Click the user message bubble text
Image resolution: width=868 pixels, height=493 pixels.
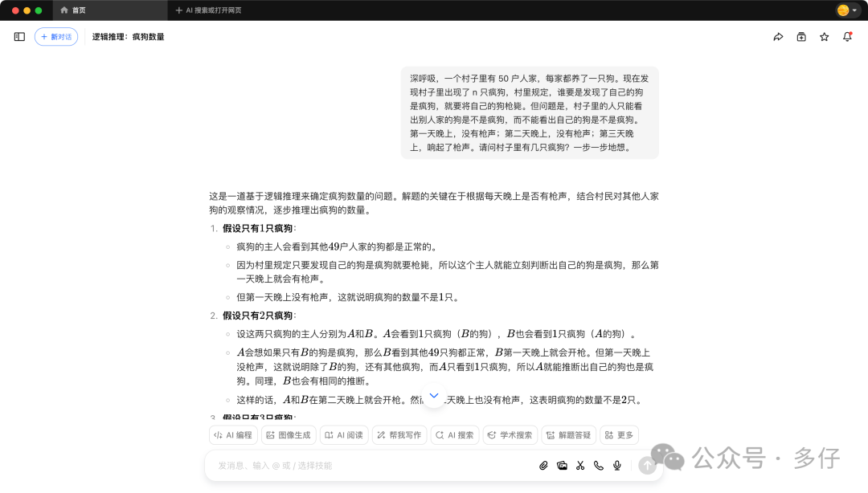pos(530,113)
